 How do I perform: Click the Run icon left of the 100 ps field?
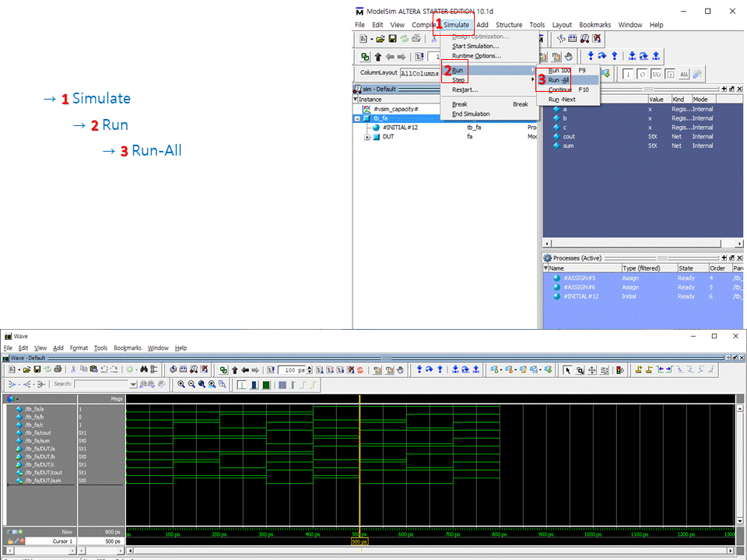pos(271,369)
